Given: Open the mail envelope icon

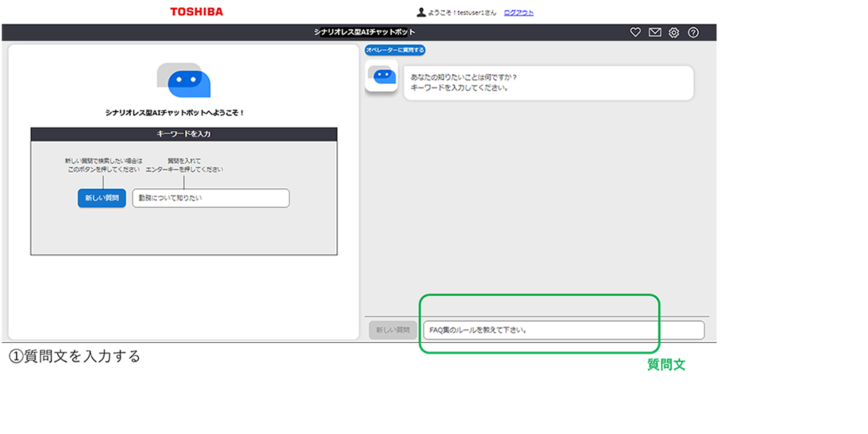Looking at the screenshot, I should click(655, 33).
